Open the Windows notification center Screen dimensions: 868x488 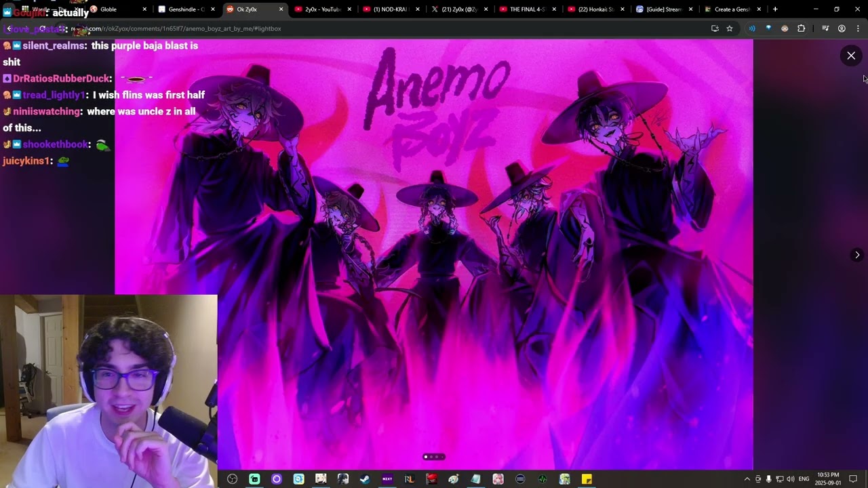click(x=853, y=479)
